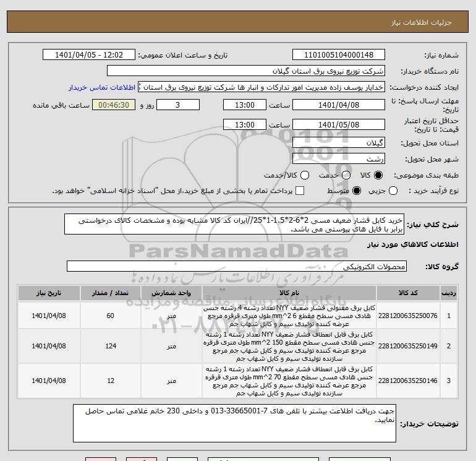
Task: Click the delivery city field رشت
Action: pyautogui.click(x=339, y=158)
